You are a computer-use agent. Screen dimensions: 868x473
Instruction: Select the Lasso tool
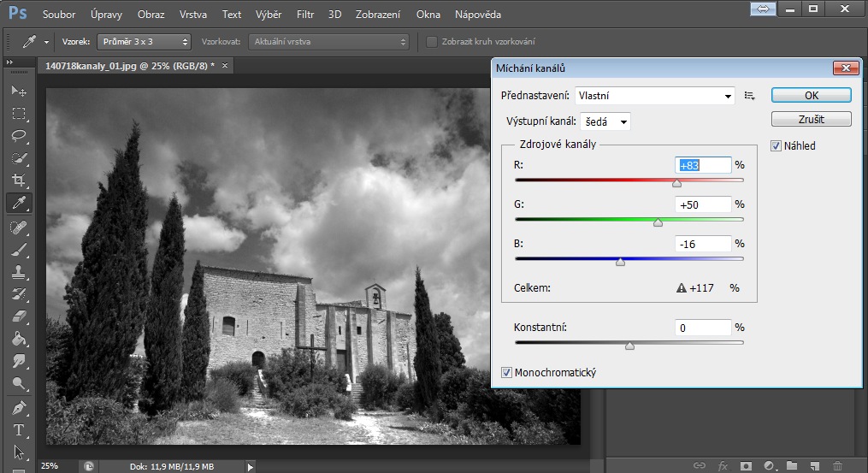pyautogui.click(x=18, y=136)
